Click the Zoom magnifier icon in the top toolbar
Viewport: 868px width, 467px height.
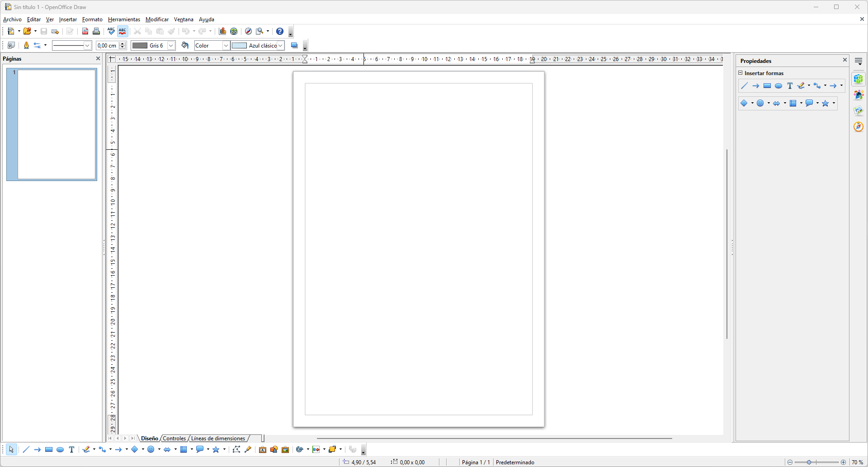[259, 31]
